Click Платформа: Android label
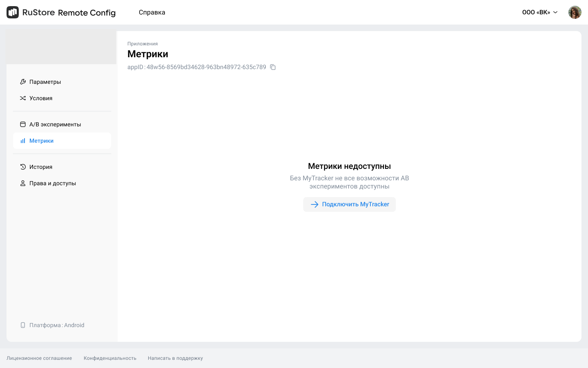 coord(57,325)
